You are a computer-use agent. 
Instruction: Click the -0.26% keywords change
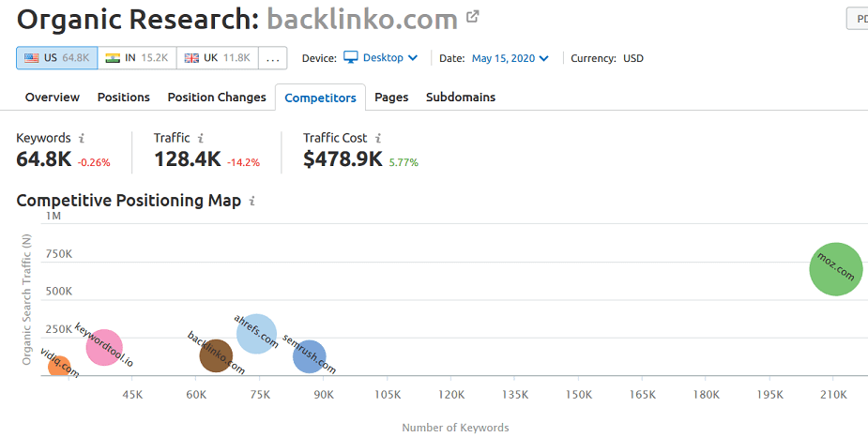(x=94, y=162)
